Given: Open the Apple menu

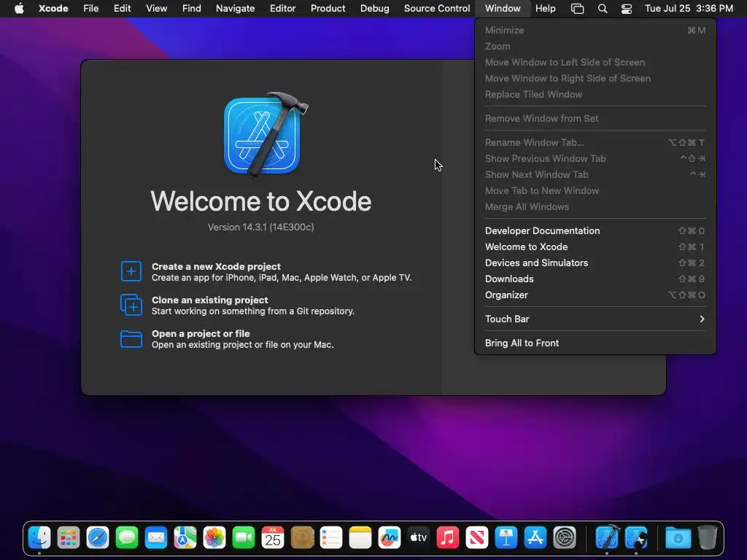Looking at the screenshot, I should [x=19, y=9].
